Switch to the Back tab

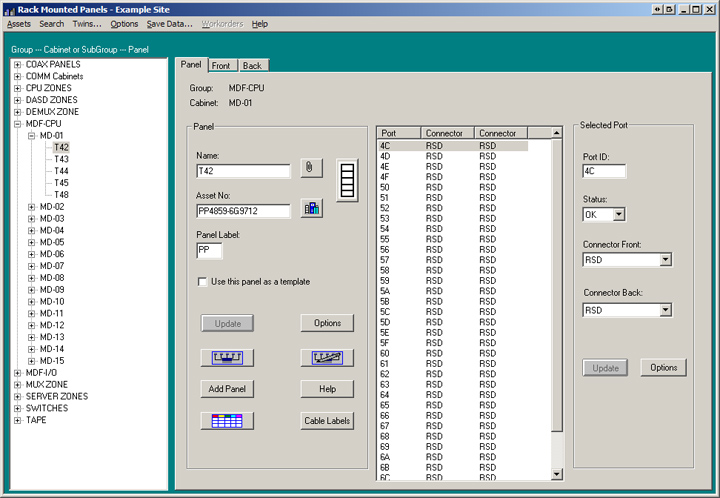pyautogui.click(x=253, y=66)
